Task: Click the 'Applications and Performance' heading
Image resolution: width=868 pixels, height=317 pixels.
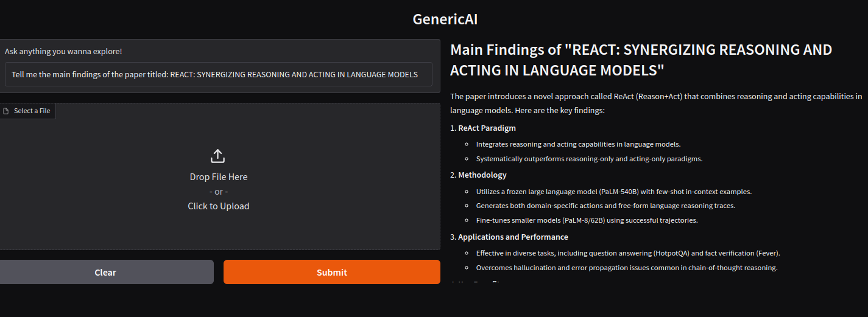Action: point(513,237)
